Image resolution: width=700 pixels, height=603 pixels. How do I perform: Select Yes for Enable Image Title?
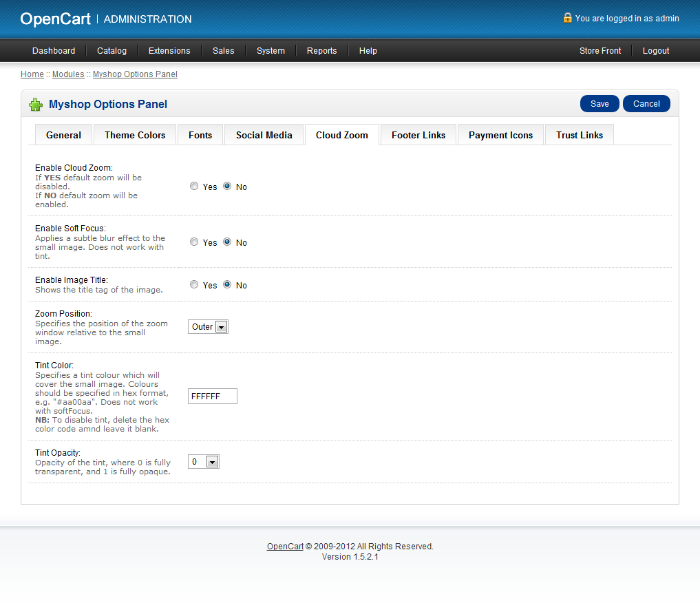[x=193, y=285]
